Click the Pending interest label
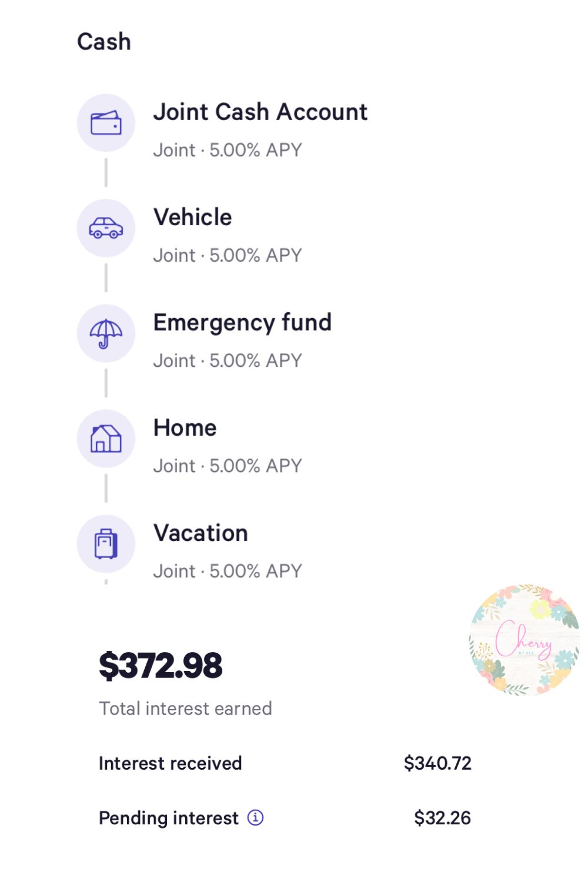Screen dimensions: 588x882 pyautogui.click(x=169, y=818)
